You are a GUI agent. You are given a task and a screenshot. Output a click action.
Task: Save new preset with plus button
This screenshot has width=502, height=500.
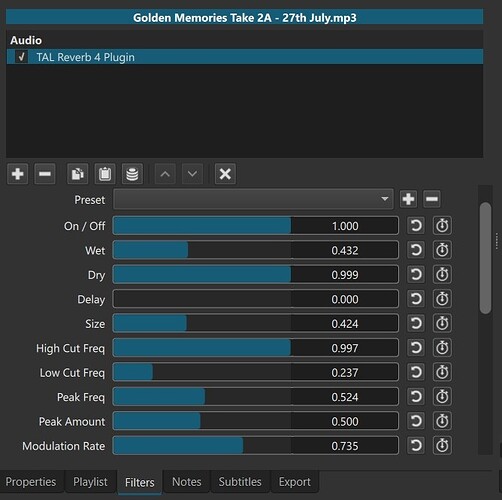(x=408, y=199)
